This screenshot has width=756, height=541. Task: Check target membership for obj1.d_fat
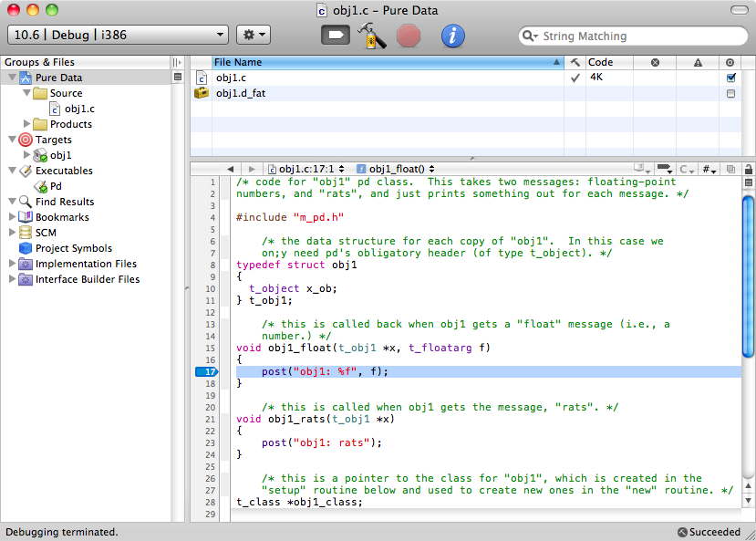731,94
